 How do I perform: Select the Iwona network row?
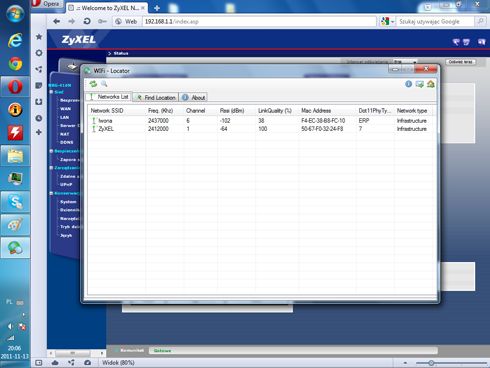(262, 120)
